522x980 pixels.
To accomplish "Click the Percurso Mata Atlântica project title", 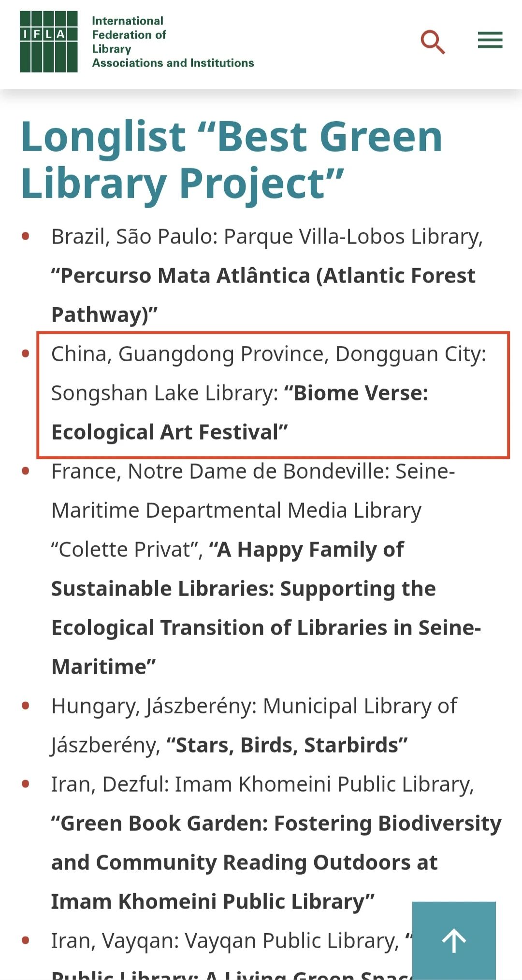I will 263,295.
